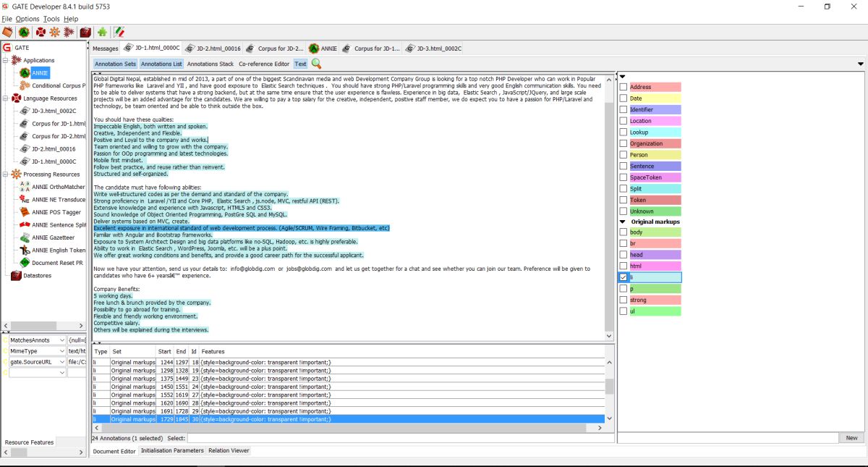Image resolution: width=868 pixels, height=467 pixels.
Task: Open the green plugin manager icon
Action: click(102, 32)
